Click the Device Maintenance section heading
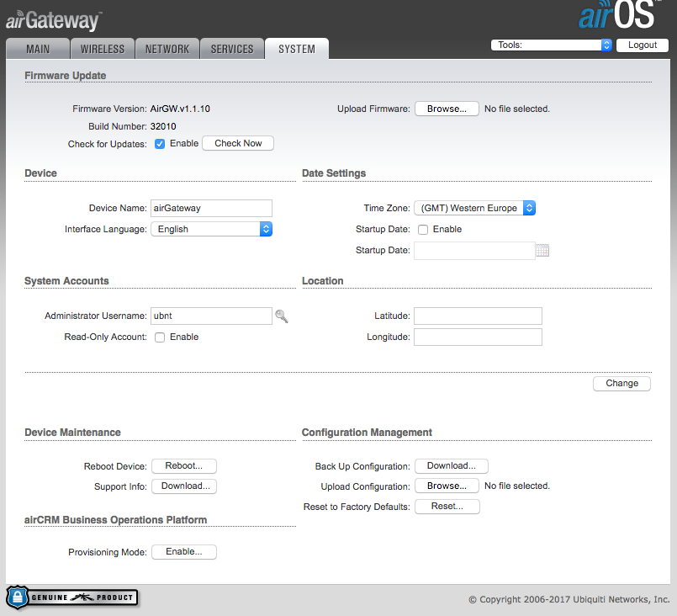Image resolution: width=677 pixels, height=616 pixels. coord(72,433)
